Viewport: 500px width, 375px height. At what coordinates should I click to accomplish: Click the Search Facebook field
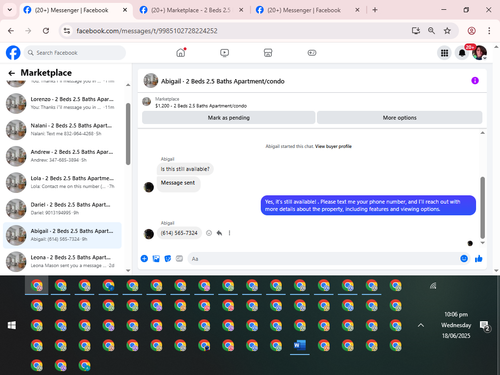point(75,53)
